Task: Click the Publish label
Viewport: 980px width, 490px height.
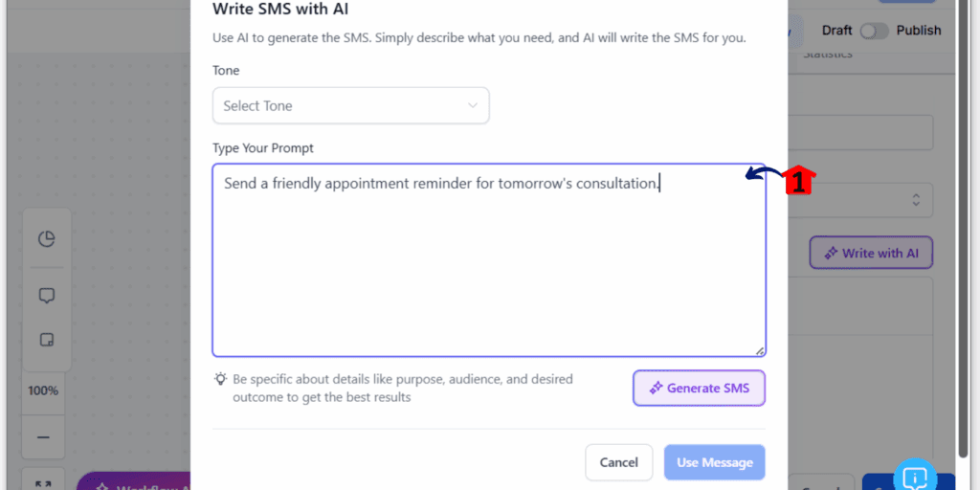Action: pyautogui.click(x=918, y=31)
